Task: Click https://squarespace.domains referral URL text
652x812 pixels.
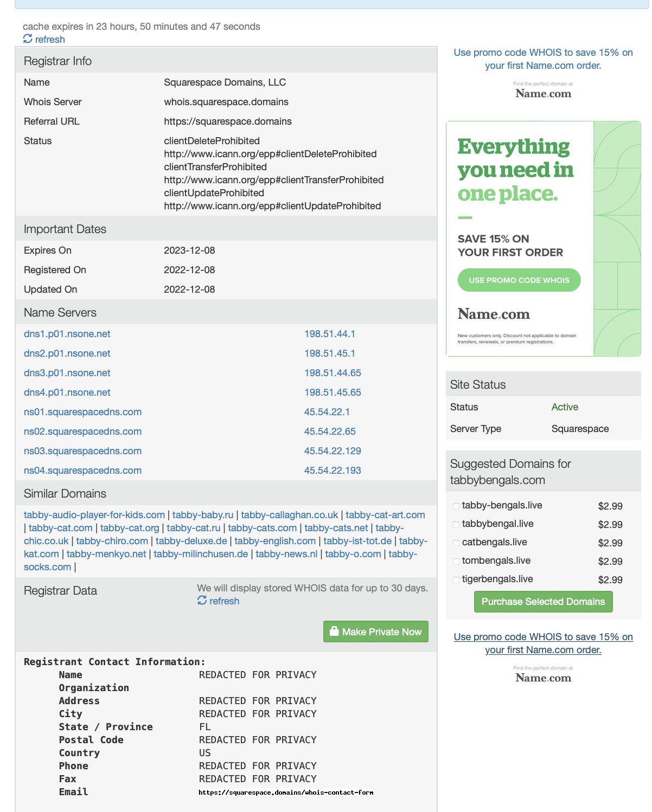Action: point(228,121)
